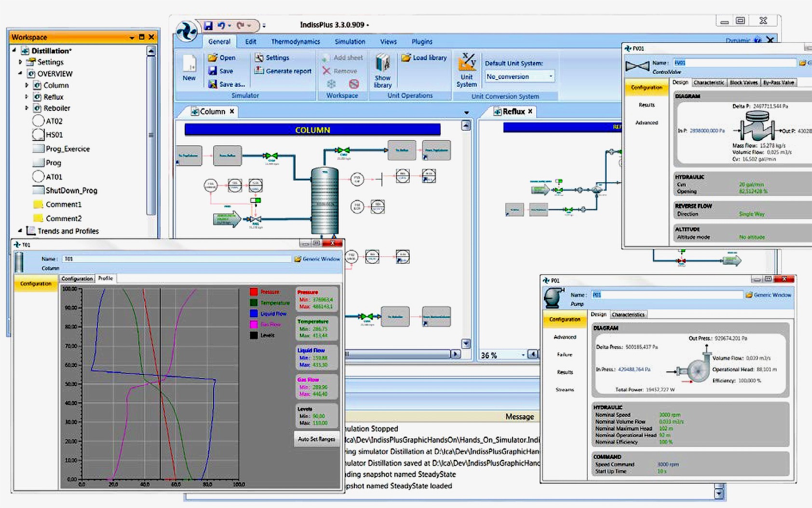
Task: Open the Characteristics tab in P01 window
Action: pos(628,315)
